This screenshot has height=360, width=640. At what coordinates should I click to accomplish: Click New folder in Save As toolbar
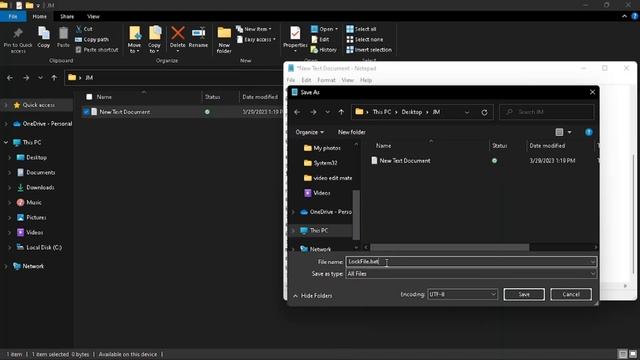pos(352,132)
